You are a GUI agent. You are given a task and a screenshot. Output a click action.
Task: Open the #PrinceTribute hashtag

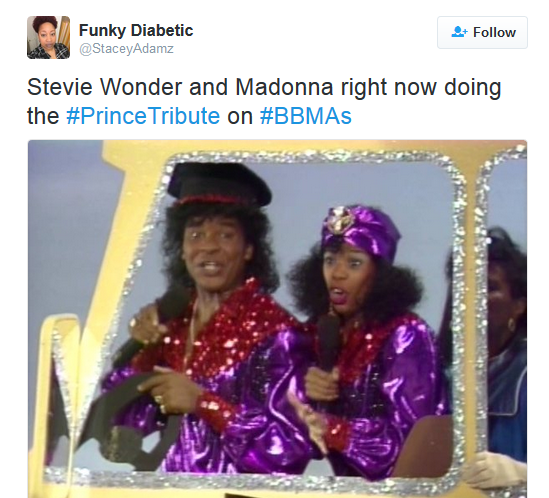coord(143,116)
